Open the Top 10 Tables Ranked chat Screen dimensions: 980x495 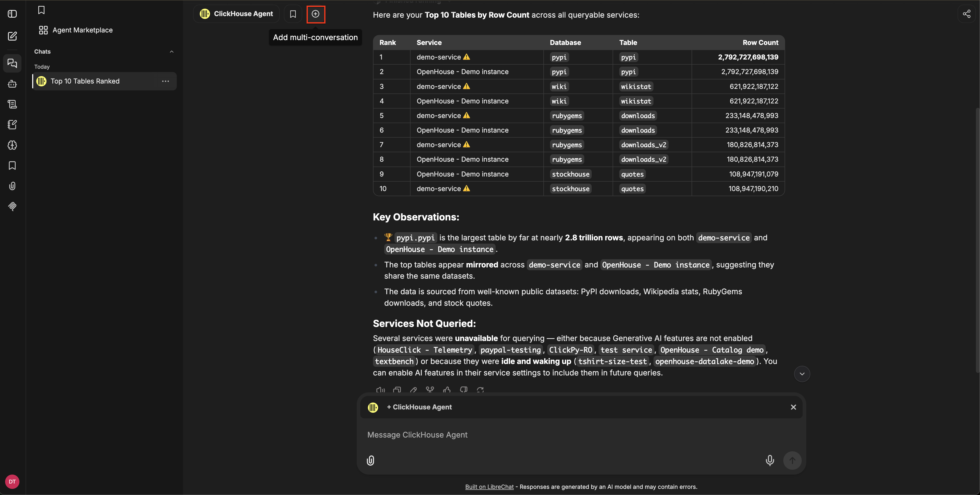(105, 81)
